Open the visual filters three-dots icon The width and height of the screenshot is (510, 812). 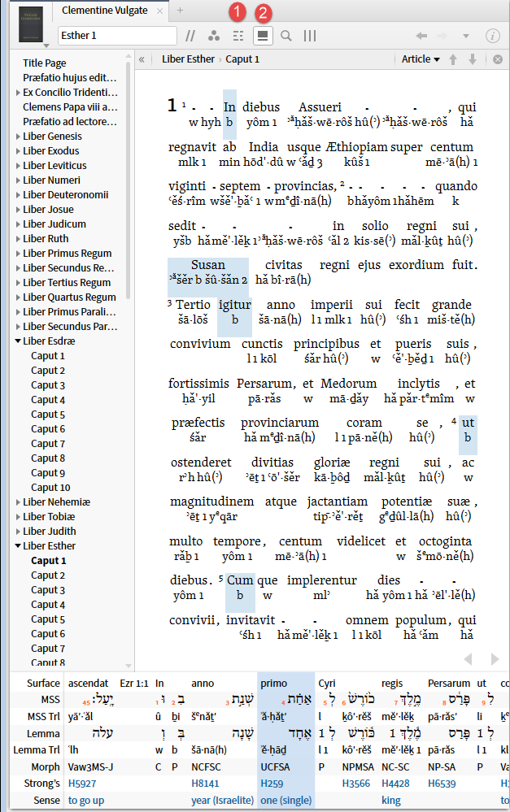[x=214, y=36]
